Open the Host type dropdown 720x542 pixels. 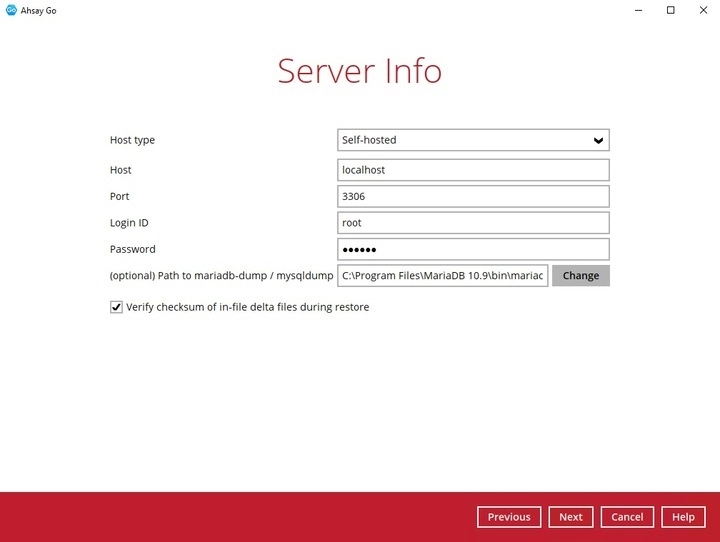(473, 140)
